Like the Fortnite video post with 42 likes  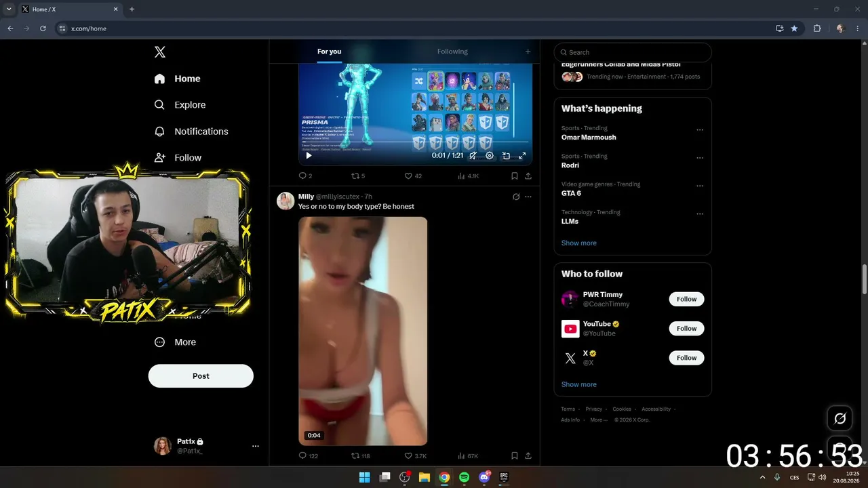413,176
